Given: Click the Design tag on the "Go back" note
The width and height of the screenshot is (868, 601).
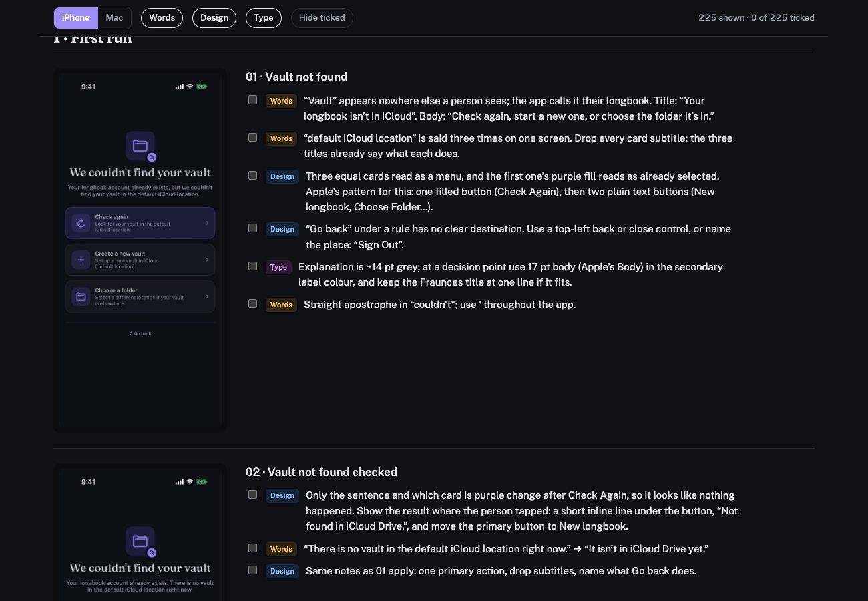Looking at the screenshot, I should (x=282, y=230).
